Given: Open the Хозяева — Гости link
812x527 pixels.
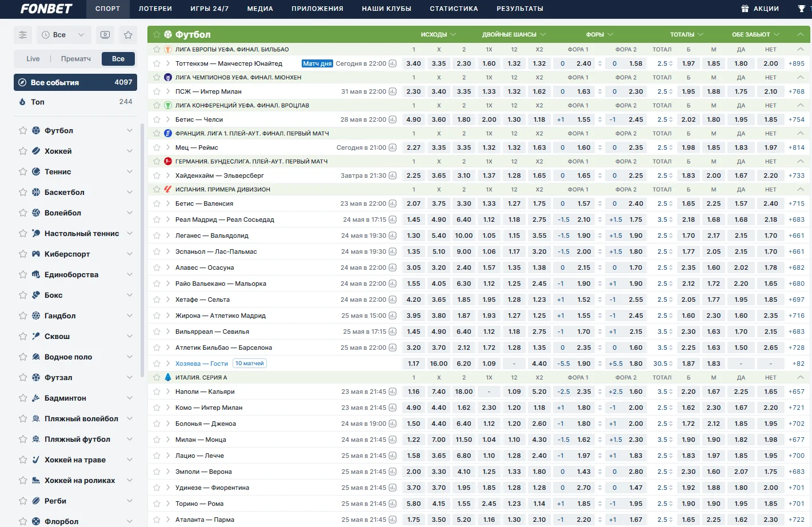Looking at the screenshot, I should (x=201, y=364).
